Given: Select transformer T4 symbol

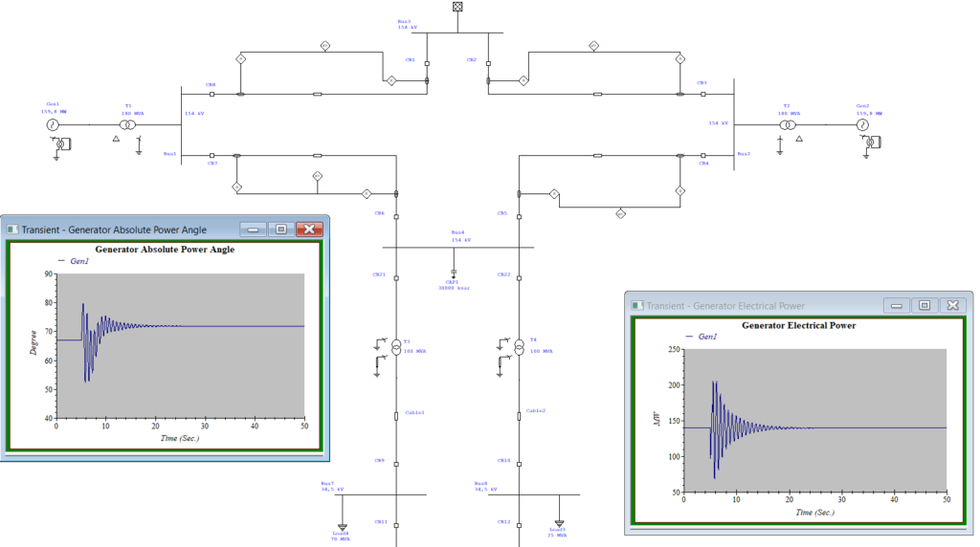Looking at the screenshot, I should [x=519, y=347].
